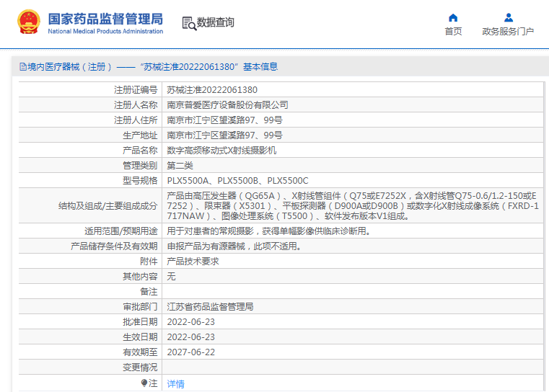Click the 结构及组成 description cell

click(x=353, y=205)
